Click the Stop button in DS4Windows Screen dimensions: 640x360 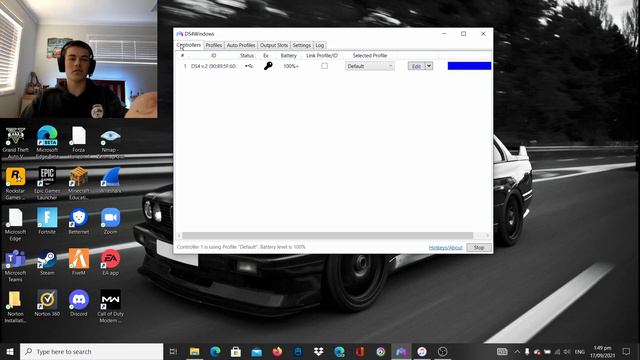click(x=479, y=247)
